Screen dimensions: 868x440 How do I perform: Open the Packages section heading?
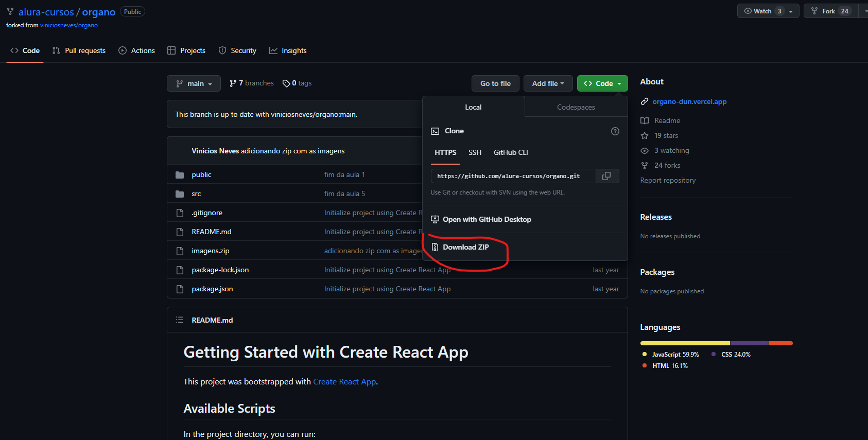[657, 272]
